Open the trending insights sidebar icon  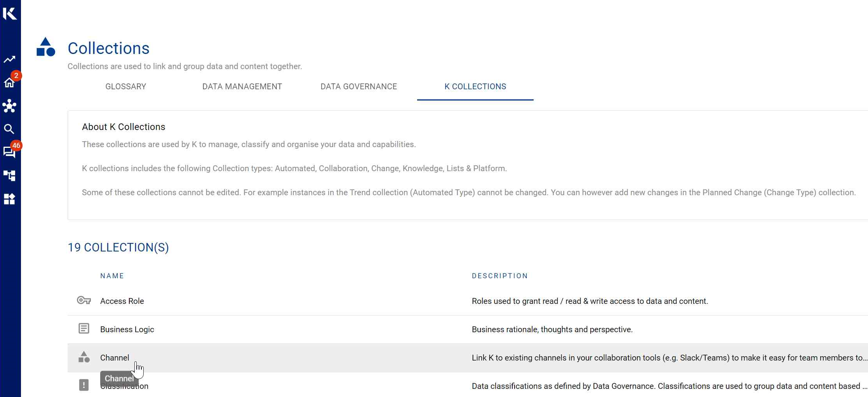(x=10, y=59)
